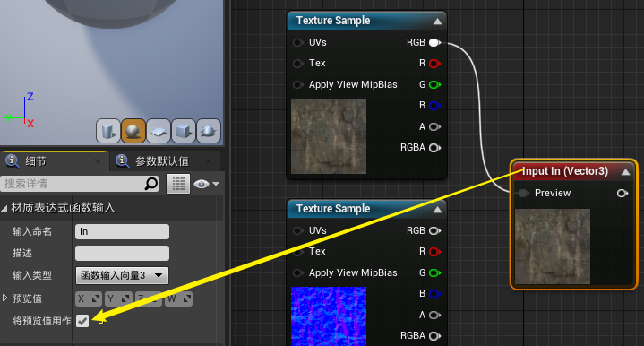Click Apply View MipBias pin on rock Texture Sample
644x346 pixels.
tap(298, 84)
